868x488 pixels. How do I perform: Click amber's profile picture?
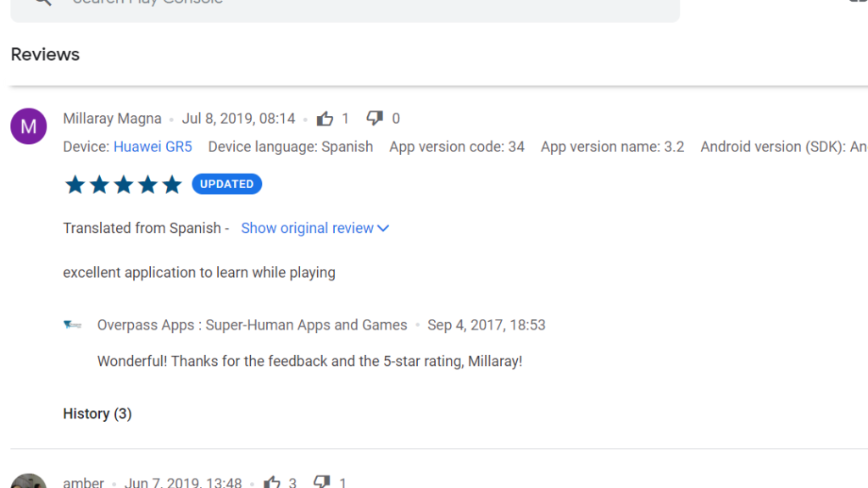[x=29, y=481]
